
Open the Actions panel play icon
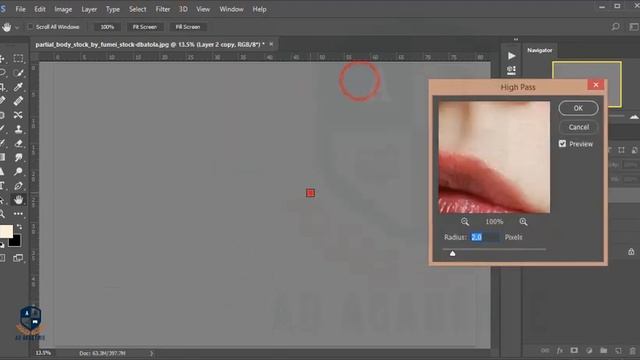coord(511,56)
